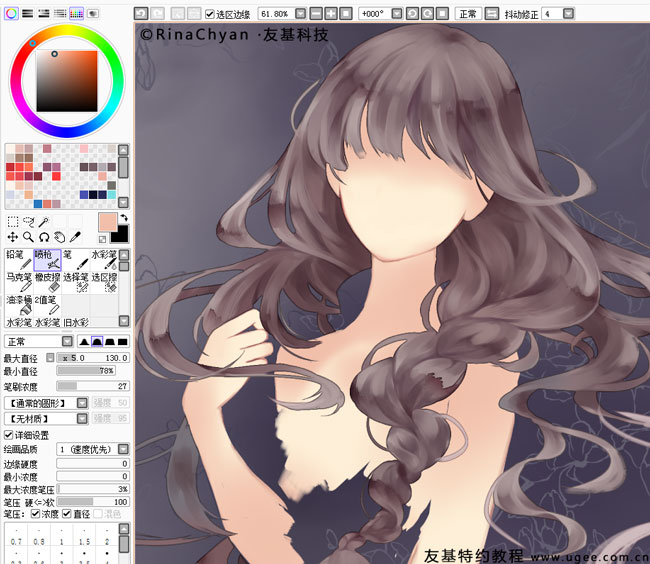The width and height of the screenshot is (650, 564).
Task: Toggle the 直径 pressure checkbox
Action: click(x=67, y=514)
